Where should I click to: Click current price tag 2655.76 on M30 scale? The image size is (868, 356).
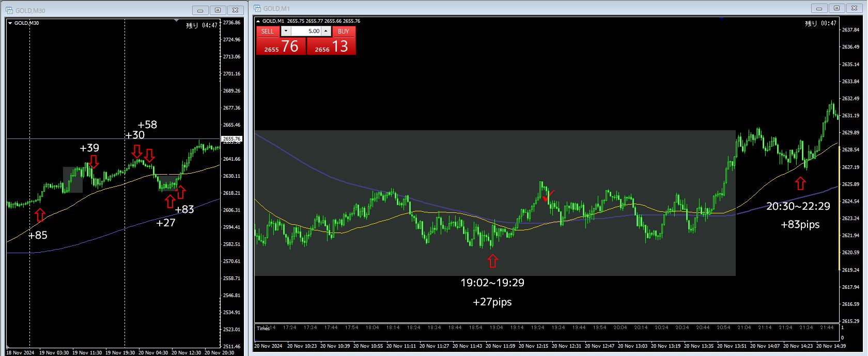(231, 139)
